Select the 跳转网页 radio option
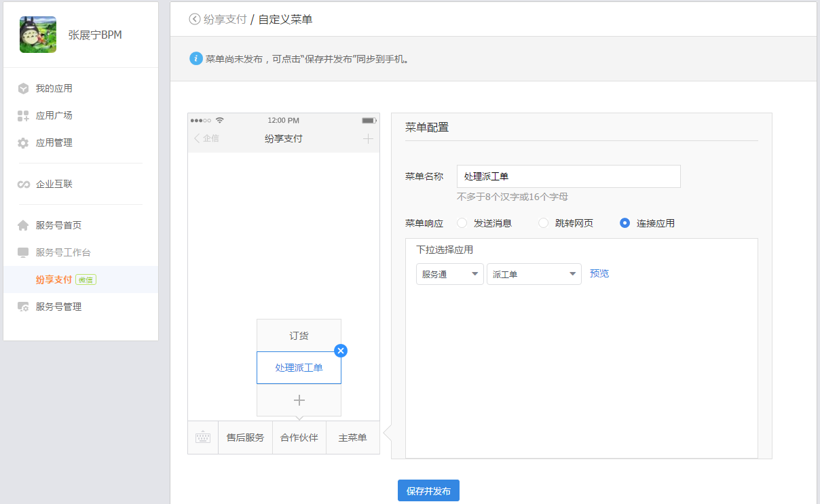Screen dimensions: 820x504 click(x=544, y=223)
